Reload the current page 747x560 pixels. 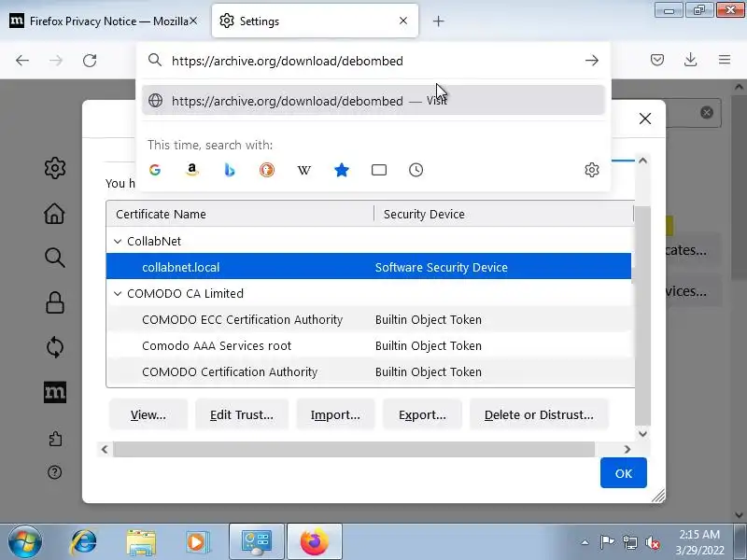coord(90,61)
